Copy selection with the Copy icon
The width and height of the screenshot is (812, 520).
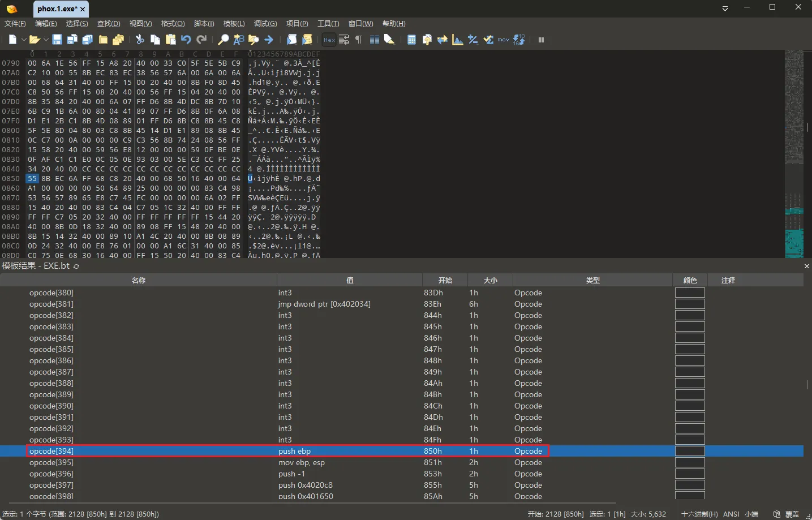(x=155, y=40)
